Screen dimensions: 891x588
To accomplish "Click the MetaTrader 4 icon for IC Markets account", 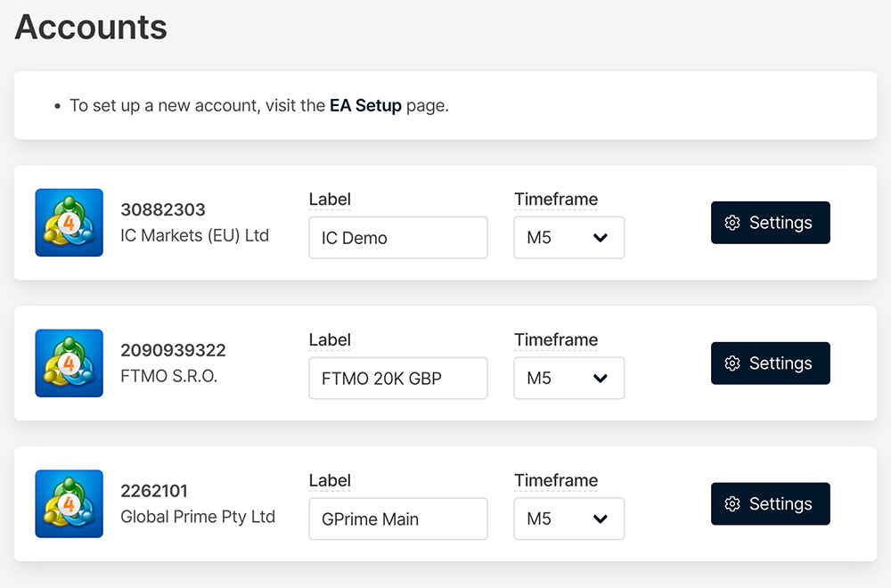I will (69, 223).
